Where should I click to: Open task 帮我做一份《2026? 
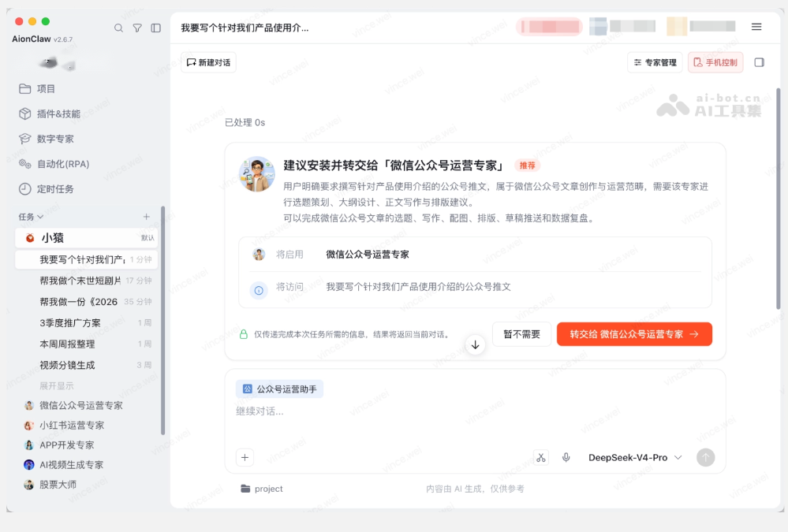click(87, 302)
